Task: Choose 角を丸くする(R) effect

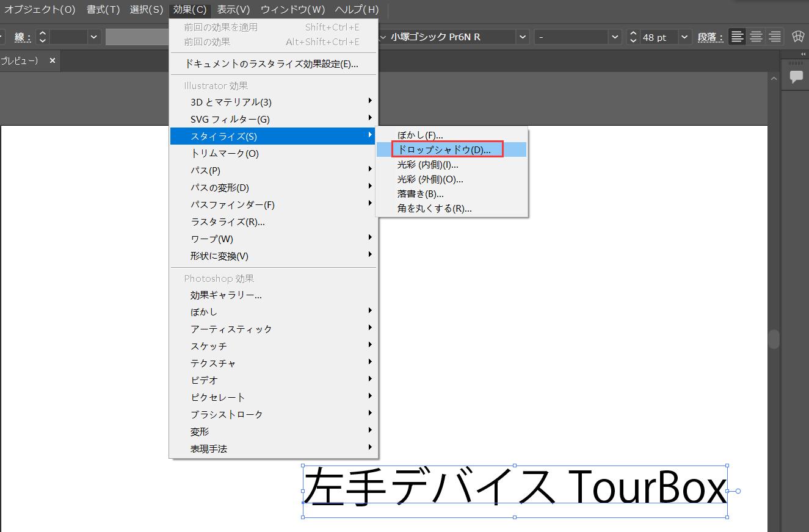Action: (434, 208)
